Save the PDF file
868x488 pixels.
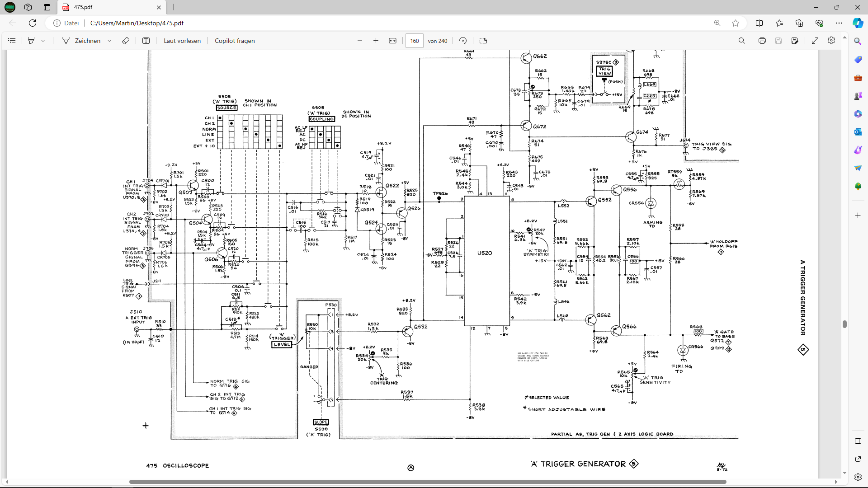click(x=778, y=41)
